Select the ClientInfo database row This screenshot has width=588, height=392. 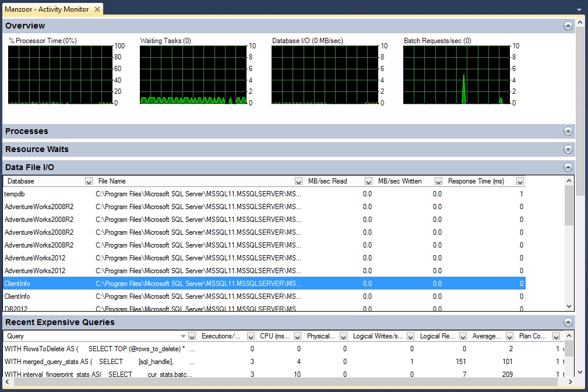tap(35, 284)
